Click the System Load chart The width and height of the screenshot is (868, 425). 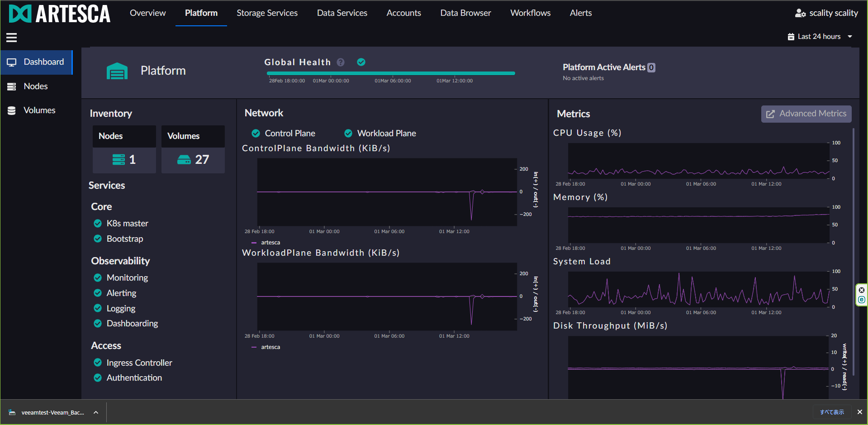698,289
